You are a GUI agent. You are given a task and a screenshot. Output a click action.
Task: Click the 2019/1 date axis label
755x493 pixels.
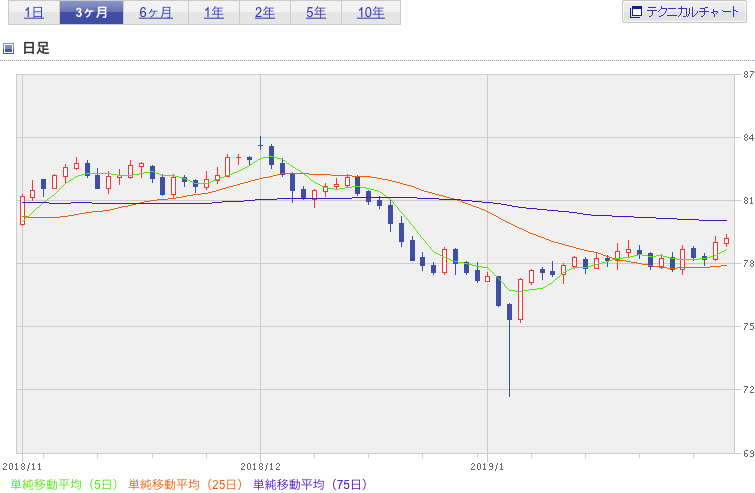click(487, 467)
